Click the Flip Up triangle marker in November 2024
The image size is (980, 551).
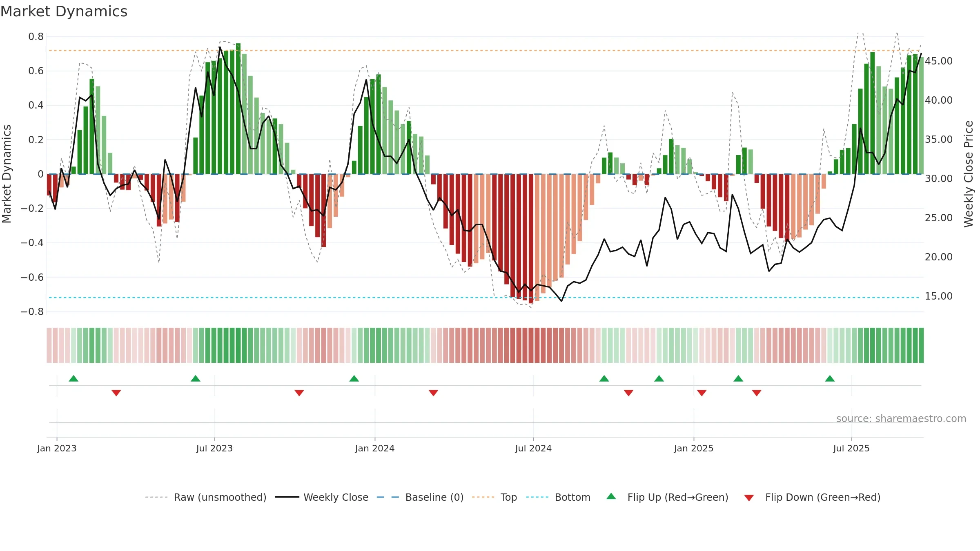click(659, 378)
